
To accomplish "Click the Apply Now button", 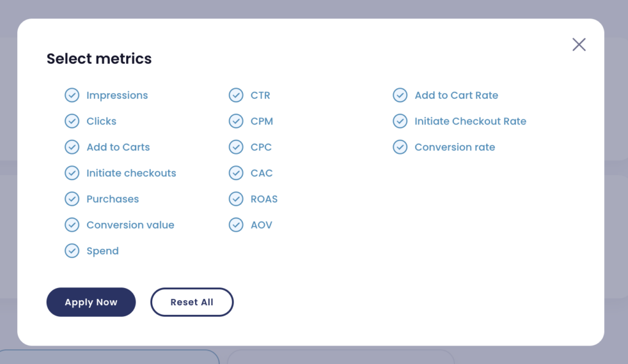I will (x=91, y=302).
